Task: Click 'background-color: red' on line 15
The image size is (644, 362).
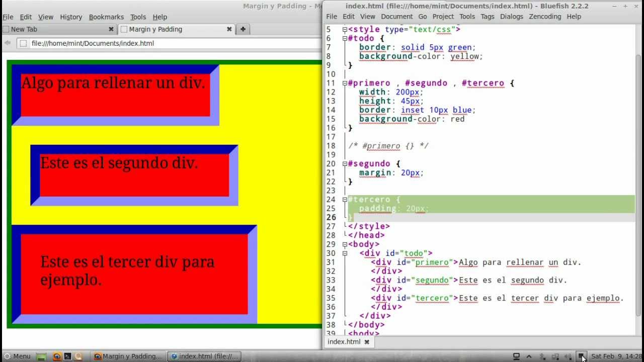Action: pos(412,119)
